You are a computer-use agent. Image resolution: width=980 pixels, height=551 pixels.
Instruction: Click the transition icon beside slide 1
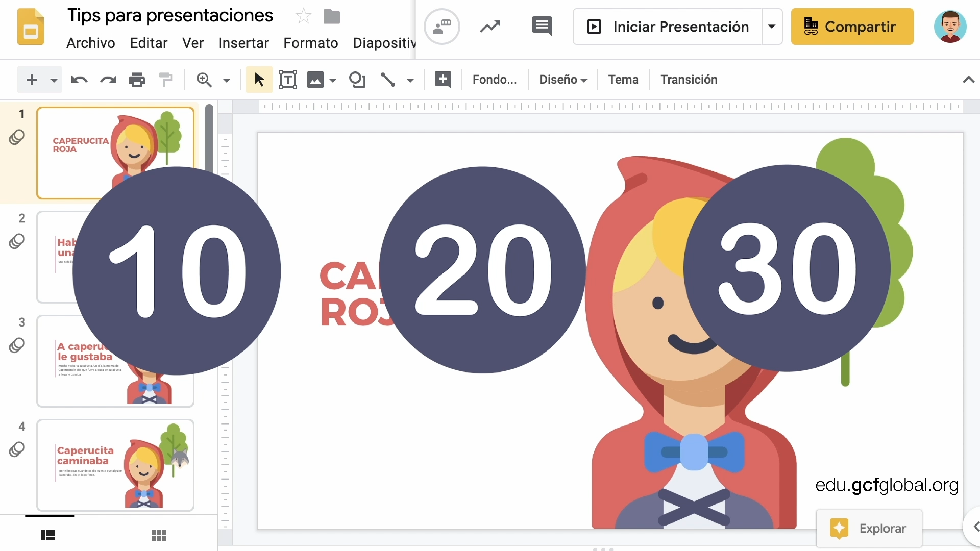tap(17, 137)
